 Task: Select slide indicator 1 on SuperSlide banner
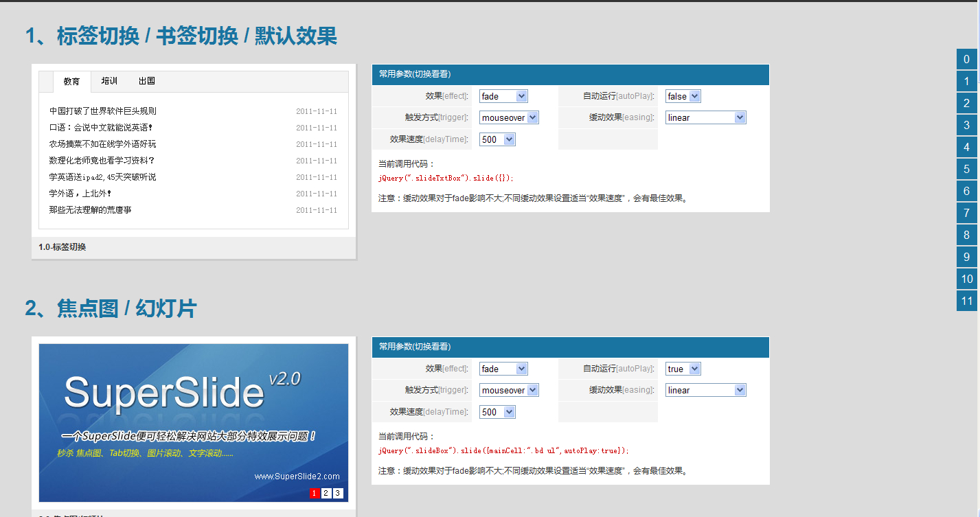315,493
